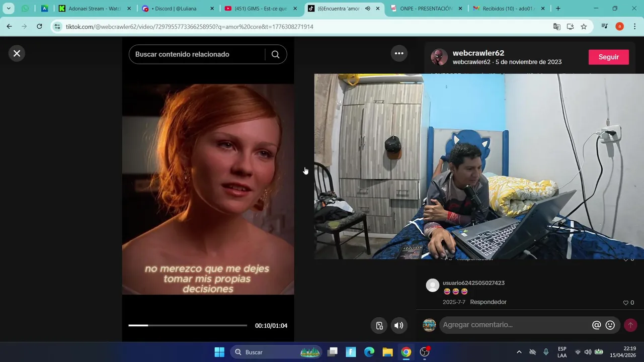Open File Explorer from taskbar
Viewport: 644px width, 362px height.
387,352
